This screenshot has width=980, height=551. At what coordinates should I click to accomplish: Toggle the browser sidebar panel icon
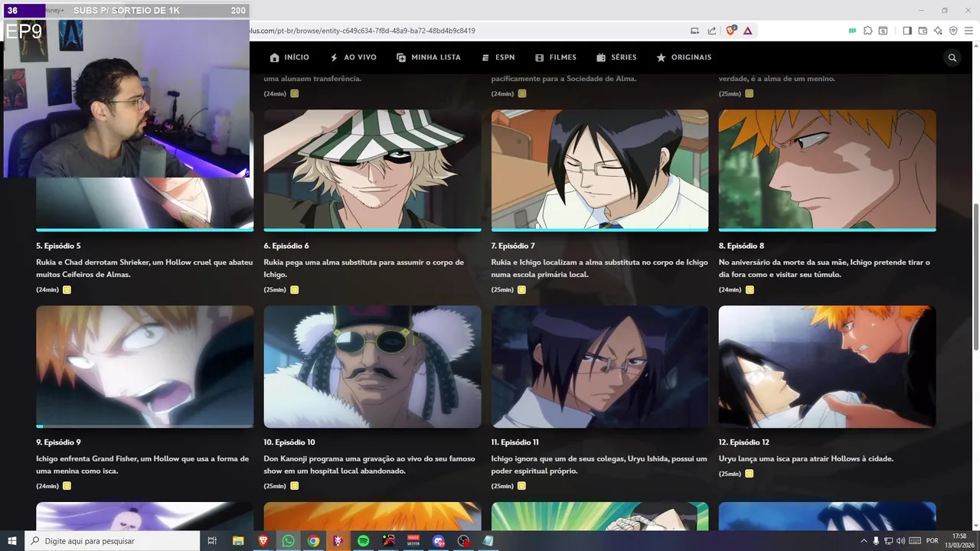point(907,31)
